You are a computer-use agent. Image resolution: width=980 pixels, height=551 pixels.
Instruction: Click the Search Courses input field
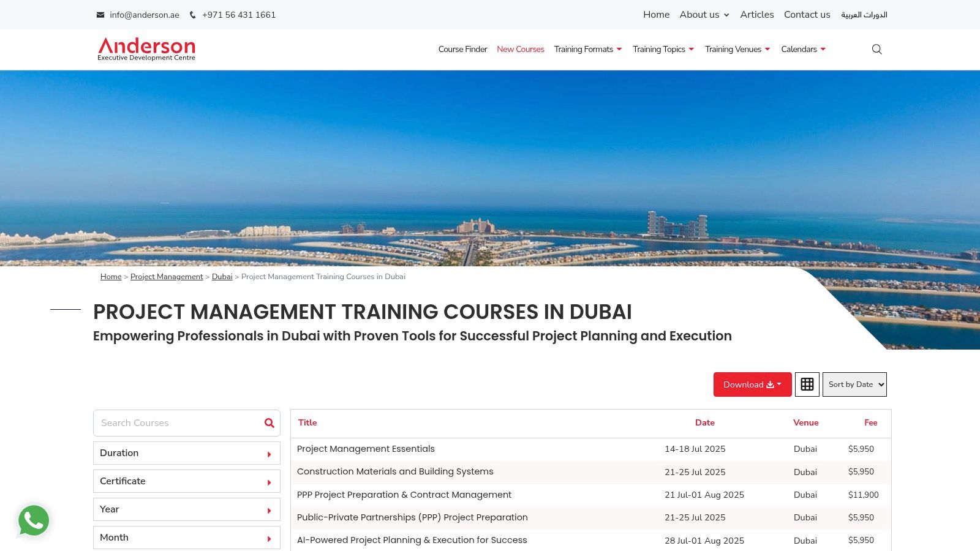click(176, 423)
